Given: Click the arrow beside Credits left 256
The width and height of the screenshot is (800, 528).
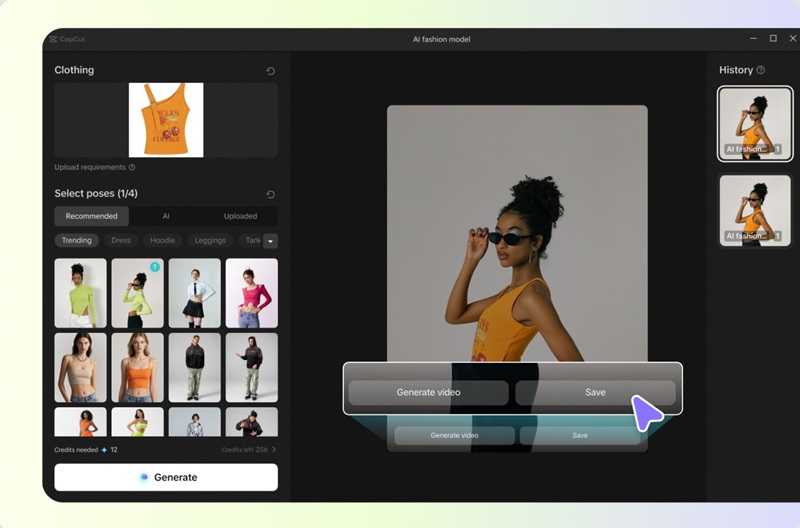Looking at the screenshot, I should coord(274,450).
